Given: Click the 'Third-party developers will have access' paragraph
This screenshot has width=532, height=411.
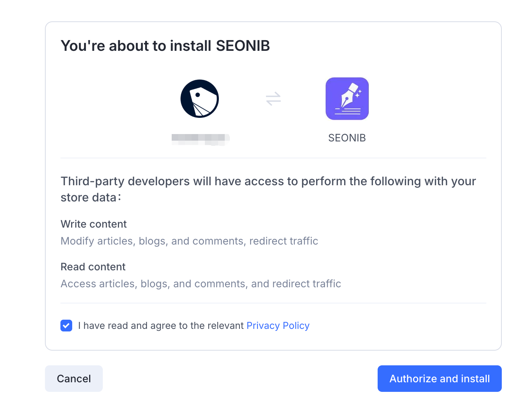Looking at the screenshot, I should (268, 181).
